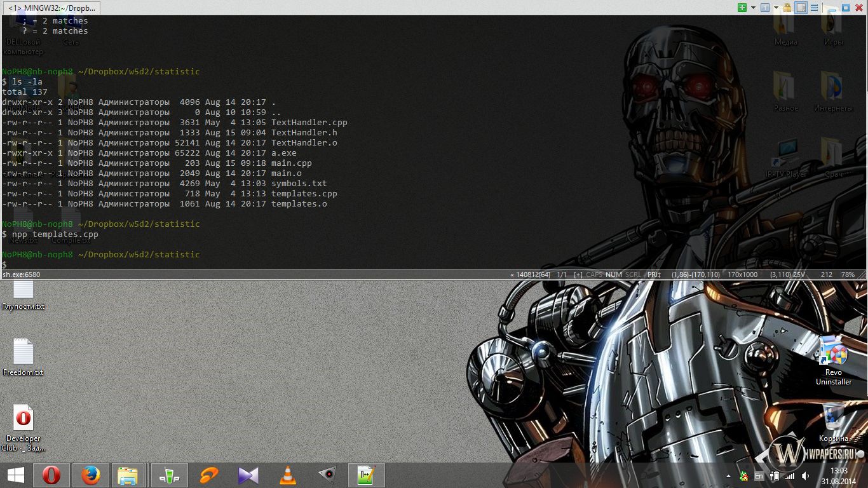
Task: Select the Разное folder desktop icon
Action: point(786,92)
